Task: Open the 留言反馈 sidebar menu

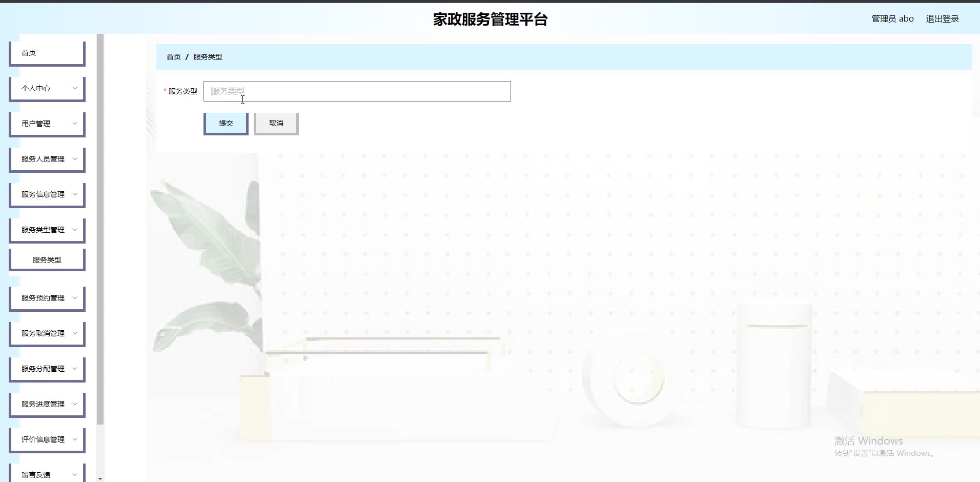Action: [47, 473]
